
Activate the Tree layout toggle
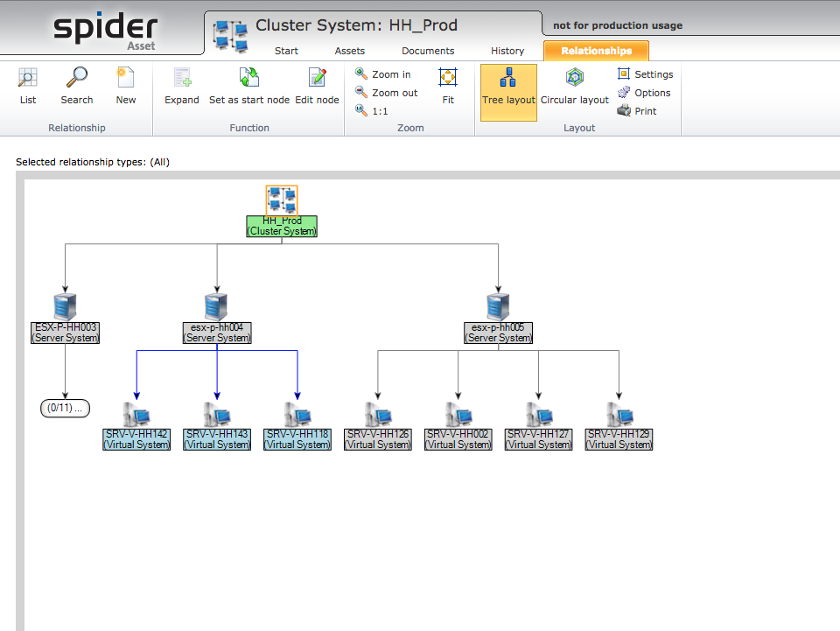click(508, 86)
